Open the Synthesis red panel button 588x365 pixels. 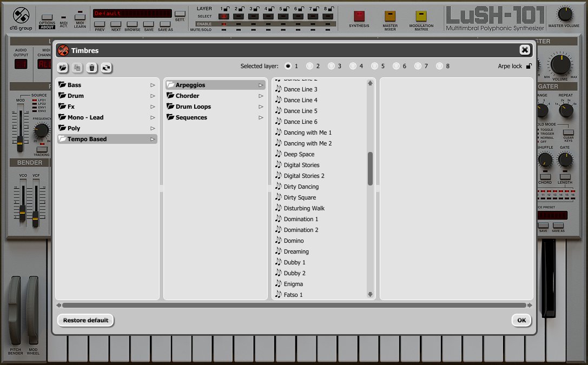point(359,16)
